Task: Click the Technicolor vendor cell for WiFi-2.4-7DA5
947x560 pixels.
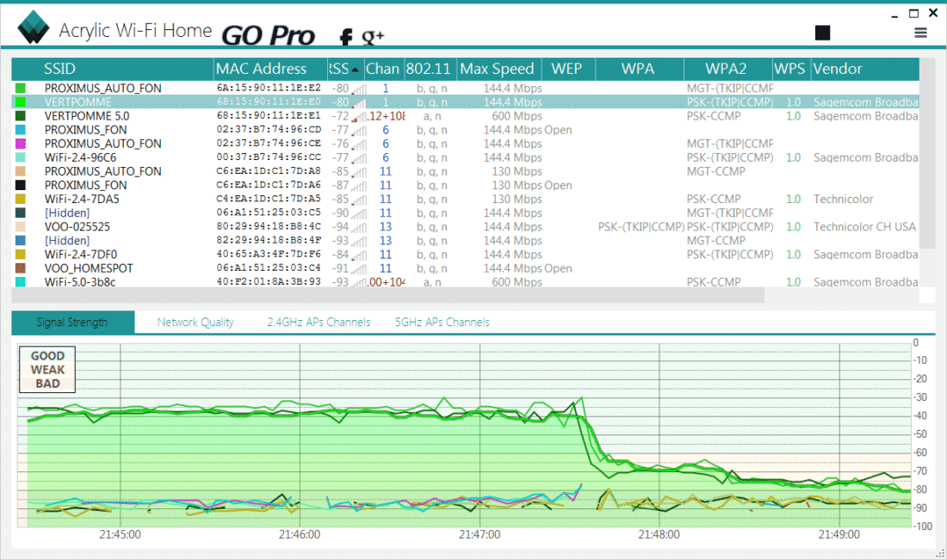Action: 843,199
